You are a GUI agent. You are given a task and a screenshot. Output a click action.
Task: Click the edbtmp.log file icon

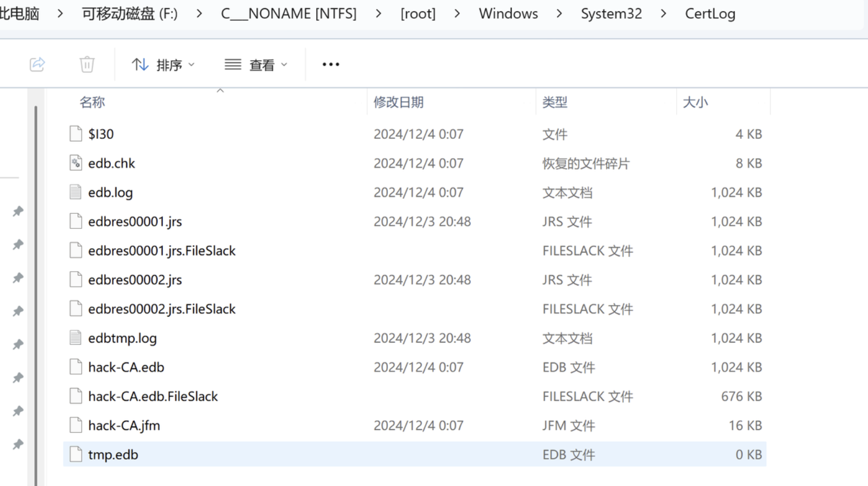pos(75,338)
